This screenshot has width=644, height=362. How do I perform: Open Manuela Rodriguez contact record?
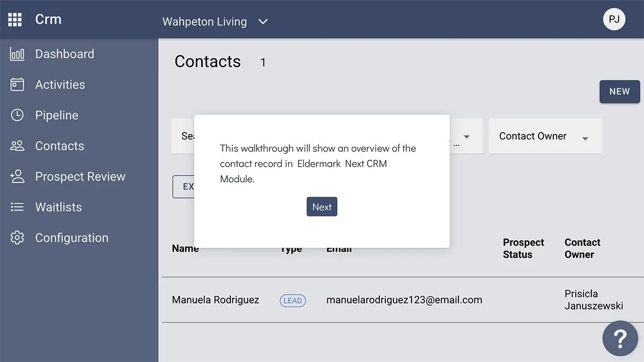click(215, 300)
